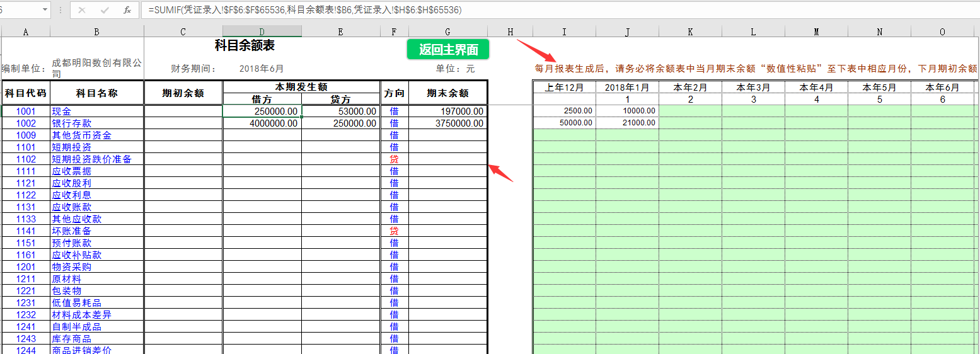Click the 上年12月 header cell

click(565, 88)
